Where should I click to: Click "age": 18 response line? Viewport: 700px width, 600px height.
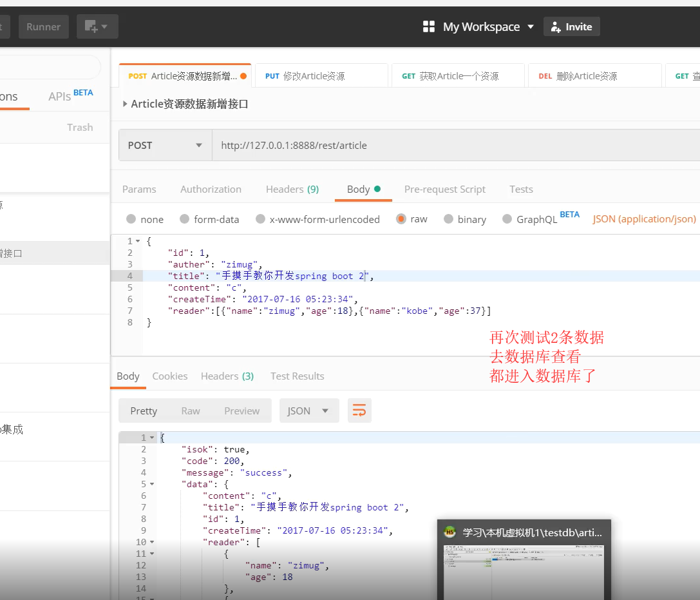[269, 577]
